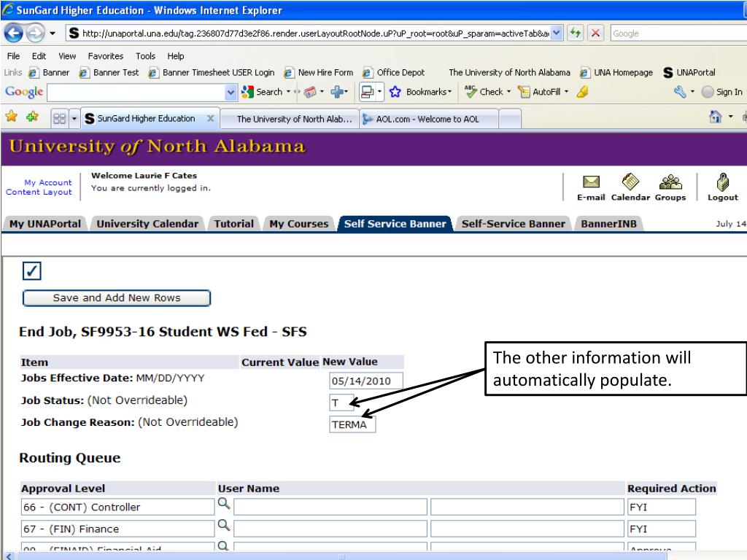The width and height of the screenshot is (747, 560).
Task: Click Save and Add New Rows button
Action: pos(117,297)
